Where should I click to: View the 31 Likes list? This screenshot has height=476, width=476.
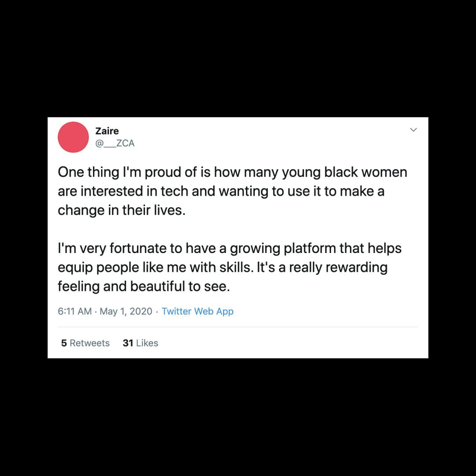(x=140, y=343)
